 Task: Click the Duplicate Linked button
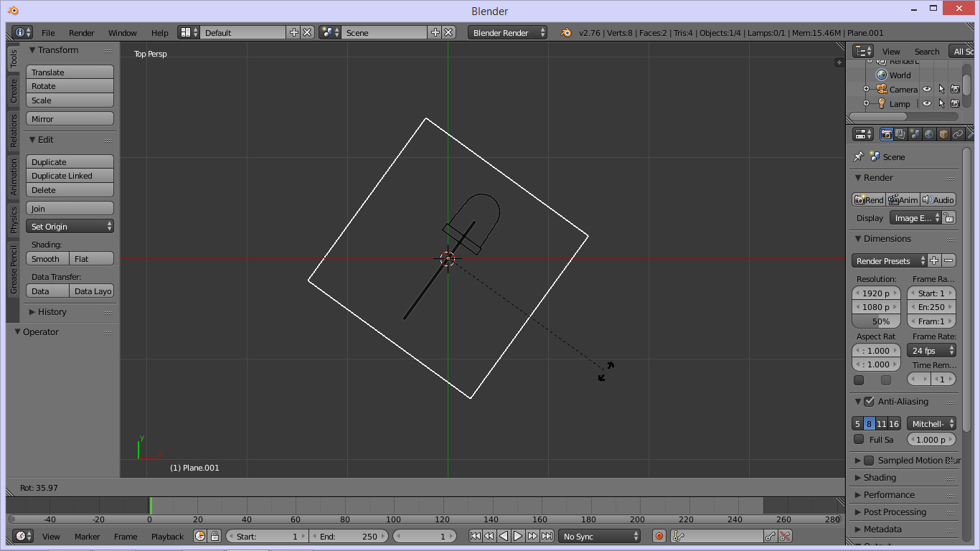(70, 176)
